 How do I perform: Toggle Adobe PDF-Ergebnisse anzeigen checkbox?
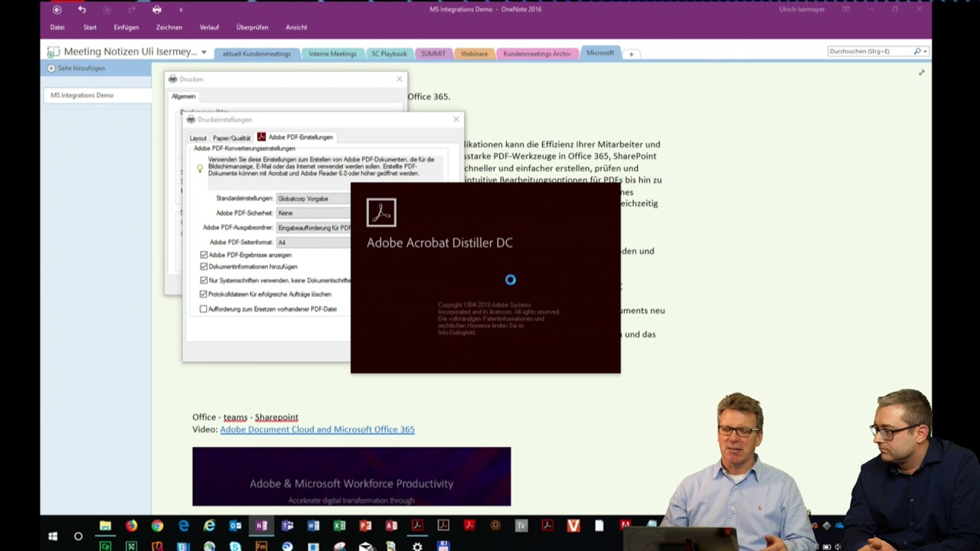point(204,255)
